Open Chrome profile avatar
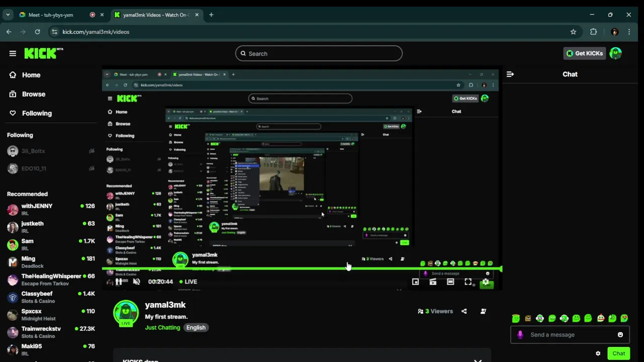 click(x=614, y=32)
